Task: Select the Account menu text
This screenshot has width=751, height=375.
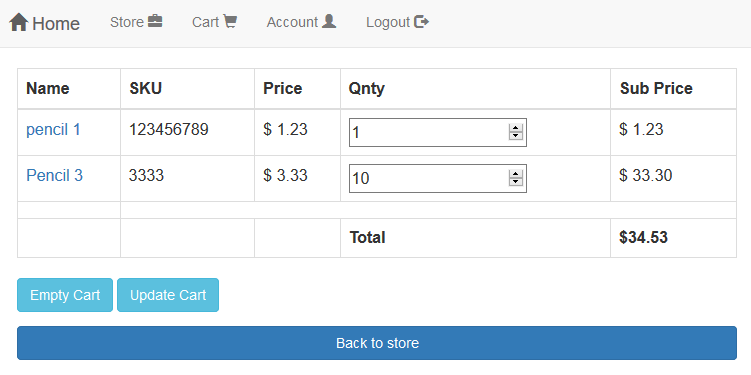Action: click(x=292, y=22)
